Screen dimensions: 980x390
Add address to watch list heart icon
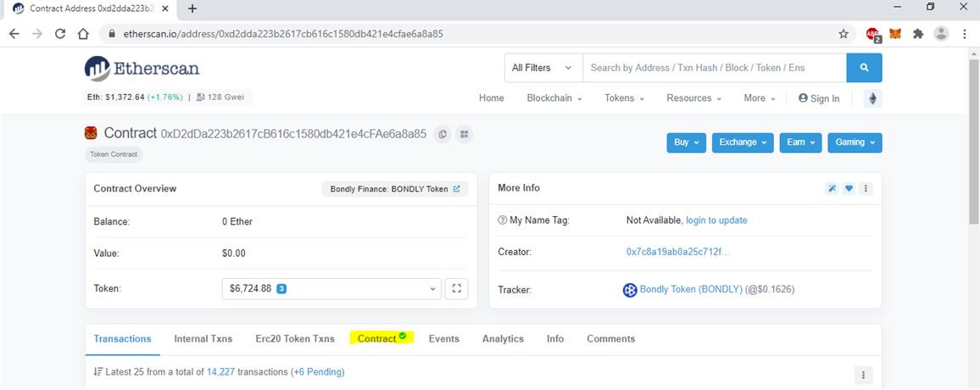point(849,188)
